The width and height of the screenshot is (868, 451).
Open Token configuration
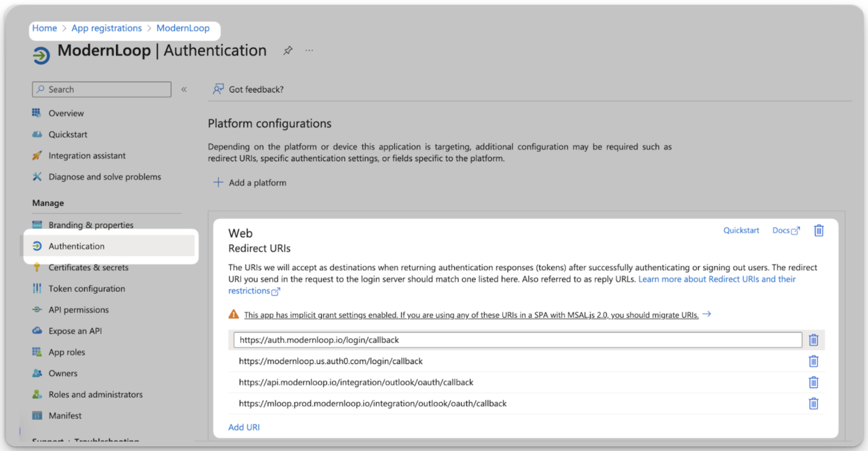point(87,289)
